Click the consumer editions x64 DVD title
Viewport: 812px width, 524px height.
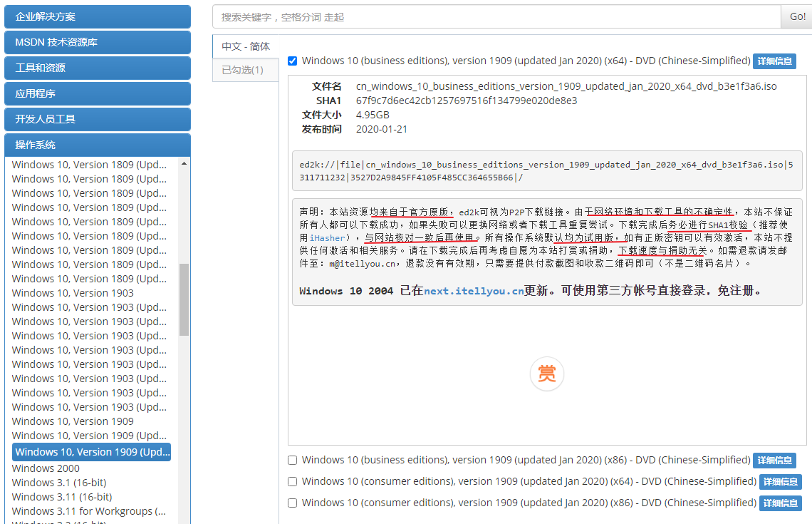coord(529,481)
